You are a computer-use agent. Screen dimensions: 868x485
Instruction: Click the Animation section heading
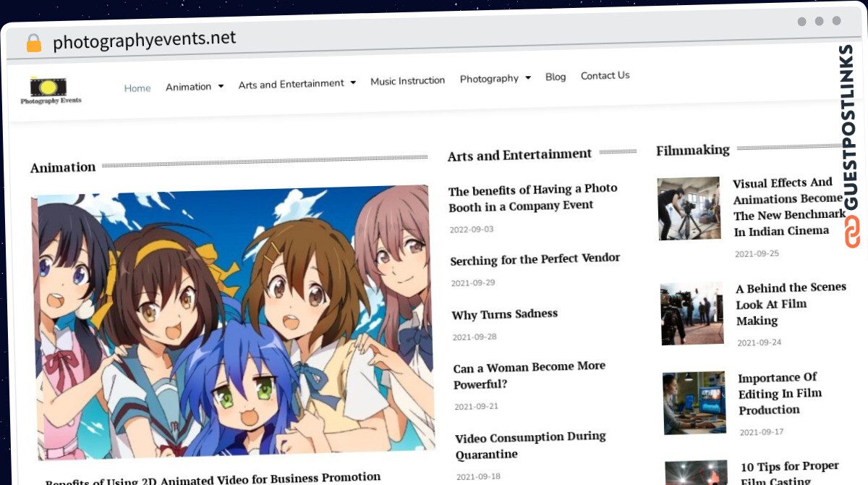pos(63,168)
